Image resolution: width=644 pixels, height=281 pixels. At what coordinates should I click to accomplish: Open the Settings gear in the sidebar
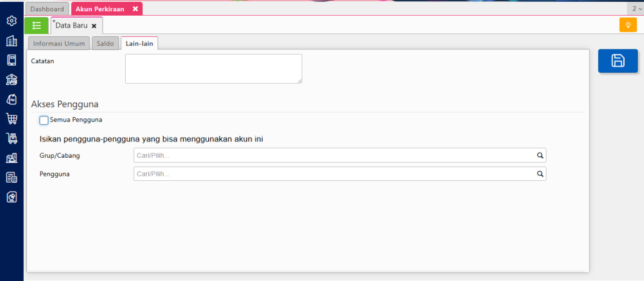(11, 21)
